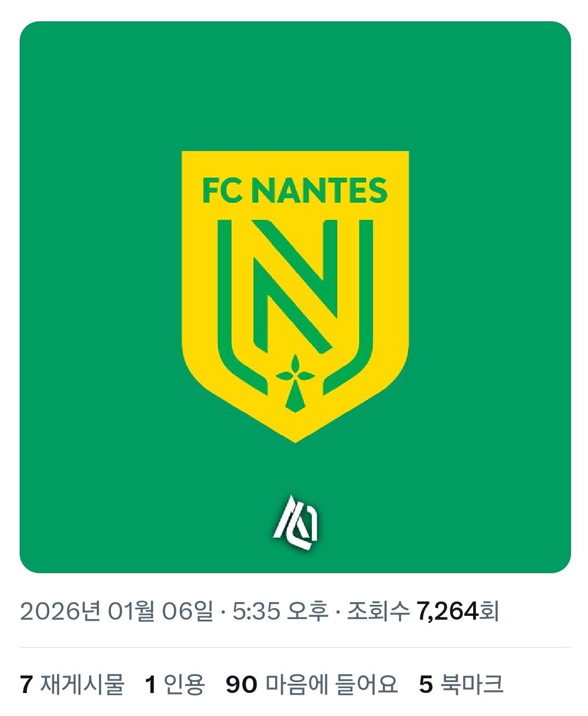Click the letters FC on the crest

point(222,190)
